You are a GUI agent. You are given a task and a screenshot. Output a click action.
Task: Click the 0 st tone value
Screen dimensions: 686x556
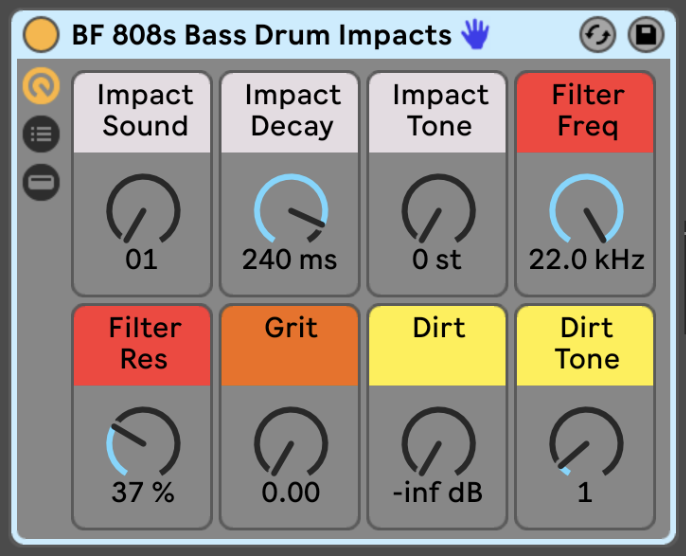click(437, 259)
